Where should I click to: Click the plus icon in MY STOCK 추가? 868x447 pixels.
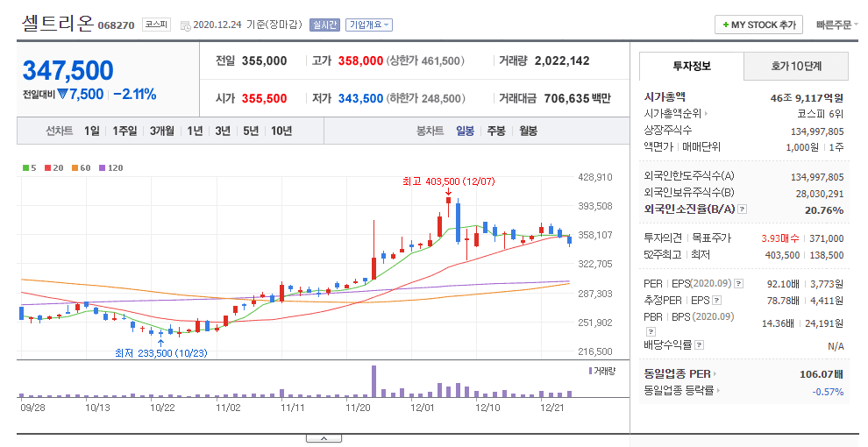[x=725, y=25]
